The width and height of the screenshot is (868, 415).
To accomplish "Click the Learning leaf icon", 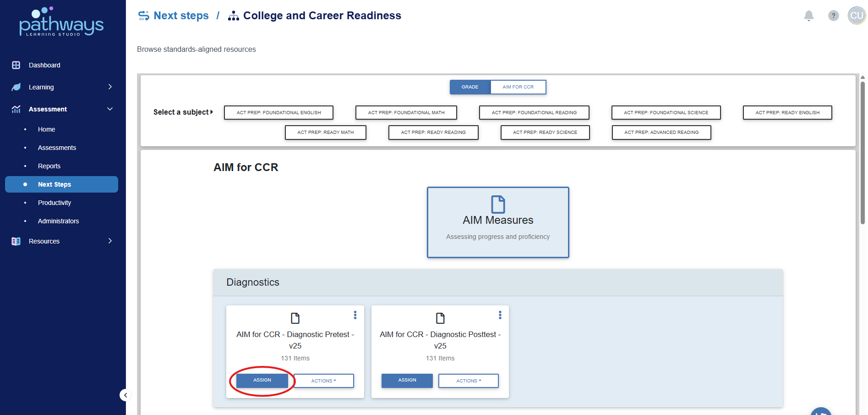I will 16,87.
